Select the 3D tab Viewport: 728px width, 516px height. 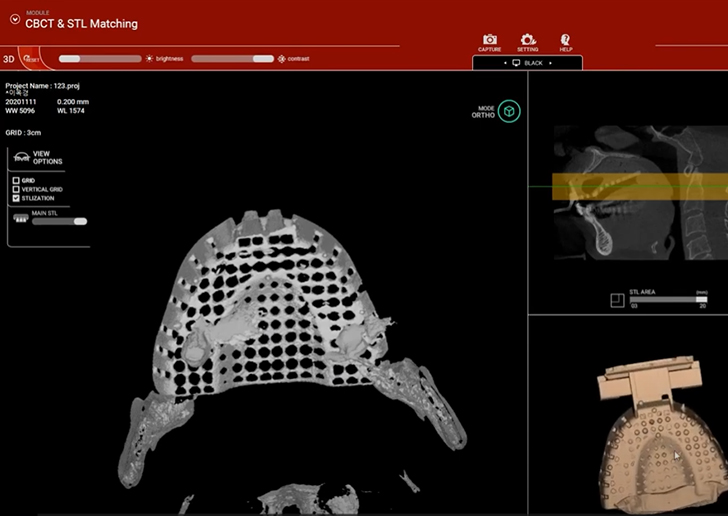(9, 58)
